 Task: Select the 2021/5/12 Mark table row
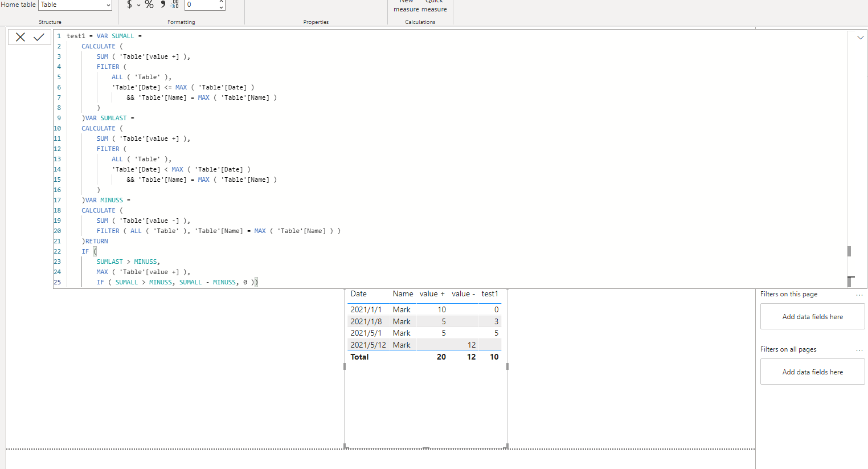point(424,345)
